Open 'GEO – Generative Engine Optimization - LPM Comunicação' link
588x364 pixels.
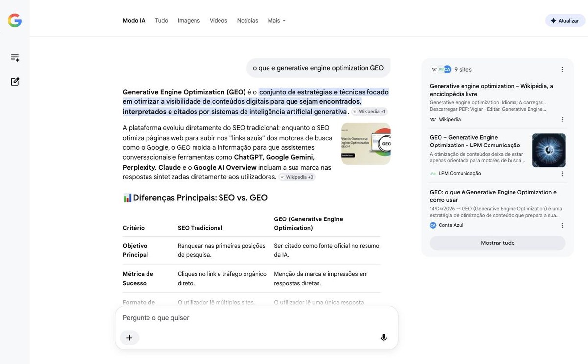pos(475,141)
